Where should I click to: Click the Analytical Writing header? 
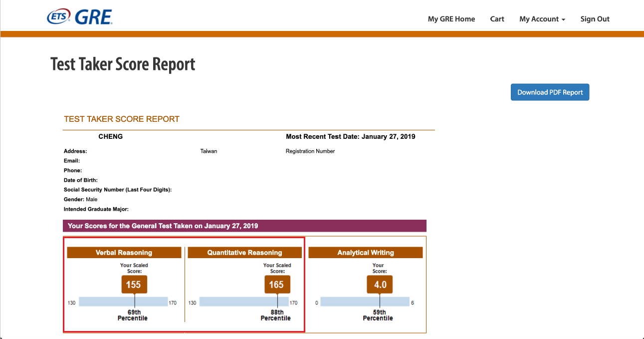point(366,253)
